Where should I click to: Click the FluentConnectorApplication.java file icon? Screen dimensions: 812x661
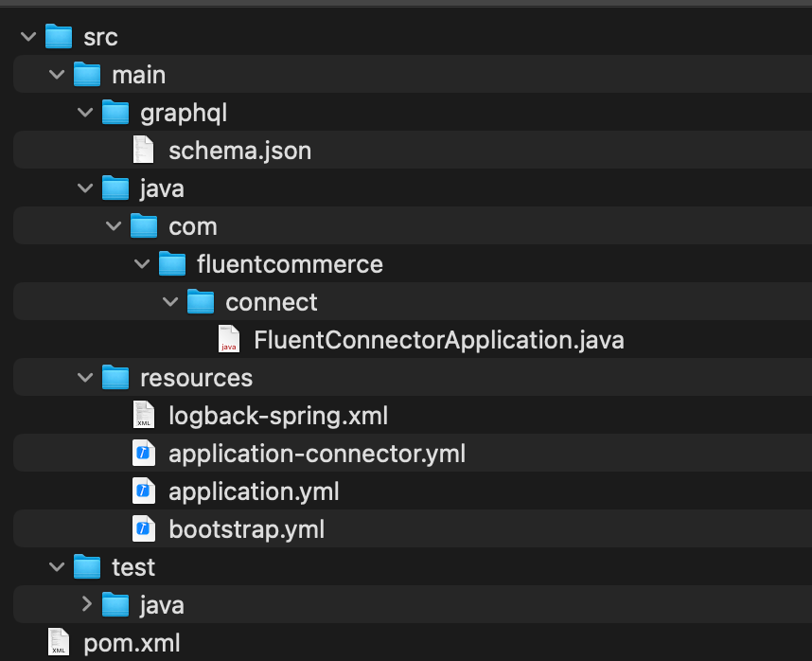pyautogui.click(x=229, y=339)
